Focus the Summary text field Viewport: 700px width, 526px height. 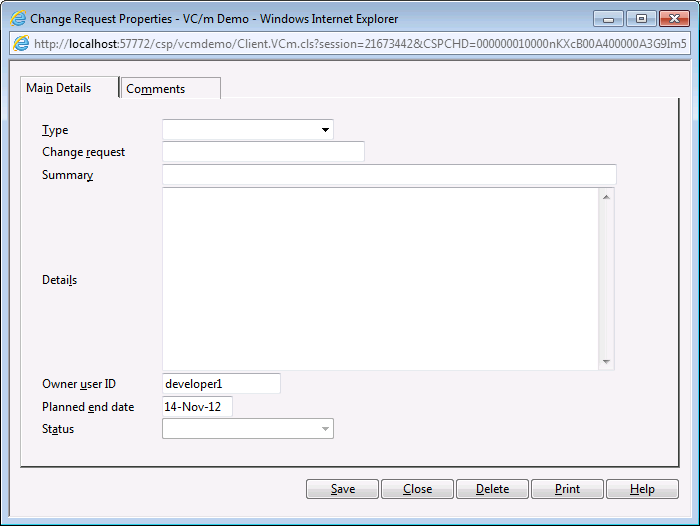(389, 175)
